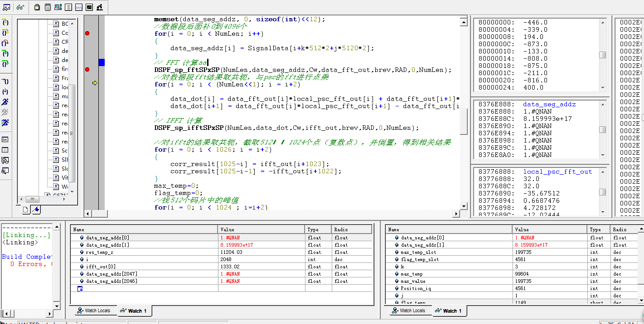Viewport: 644px width, 324px height.
Task: Toggle the blue bookmark marker in editor margin
Action: pos(102,62)
